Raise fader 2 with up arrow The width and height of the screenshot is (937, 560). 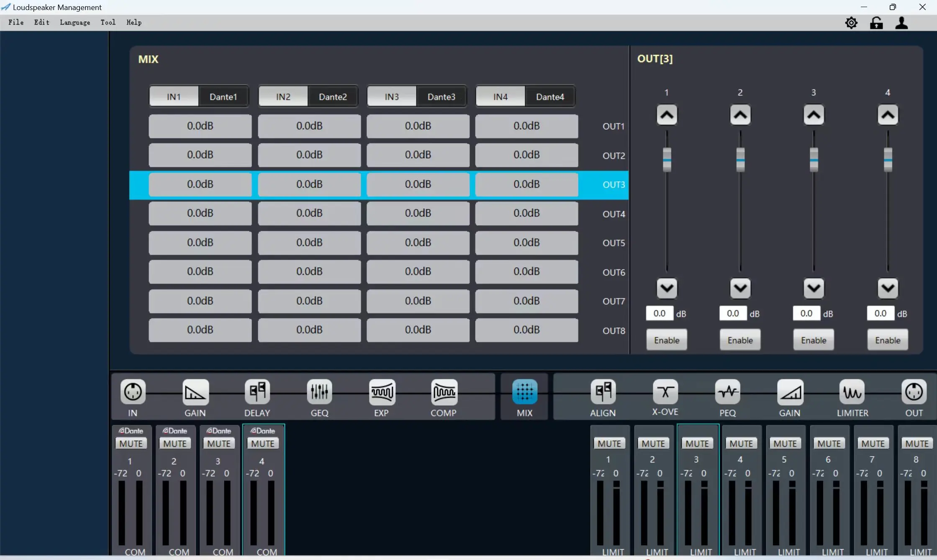pos(740,115)
